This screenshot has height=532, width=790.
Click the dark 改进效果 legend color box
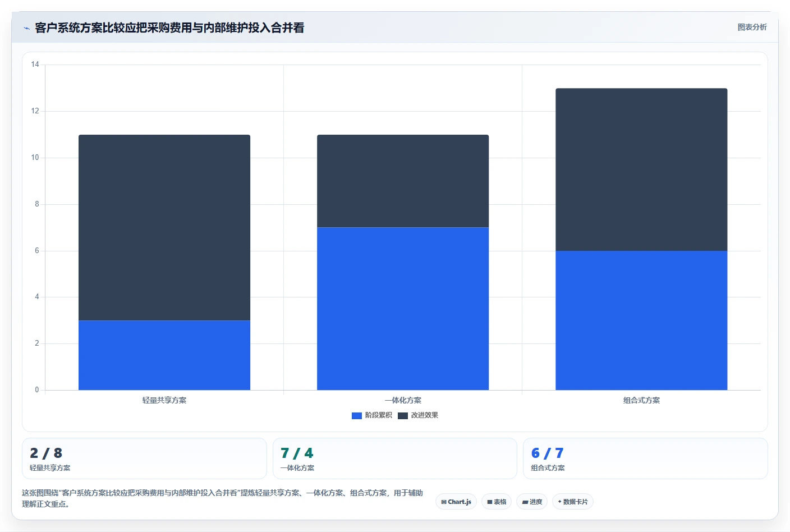tap(403, 416)
